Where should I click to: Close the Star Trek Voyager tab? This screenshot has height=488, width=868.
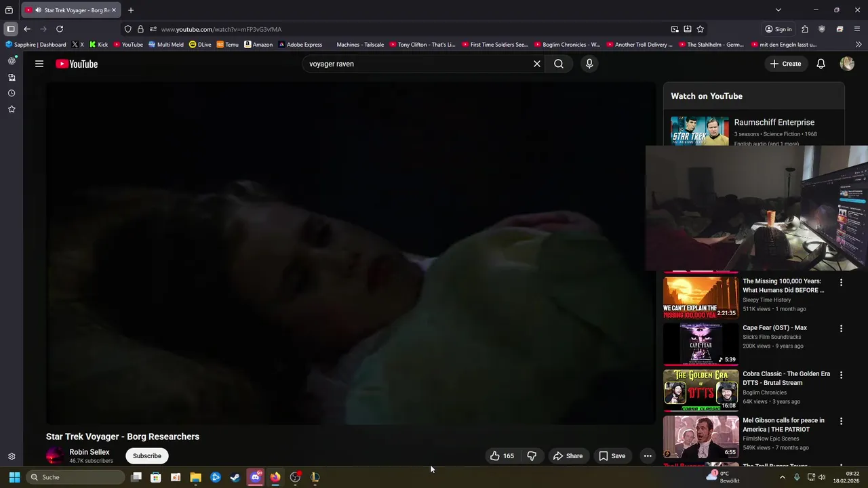click(x=113, y=10)
